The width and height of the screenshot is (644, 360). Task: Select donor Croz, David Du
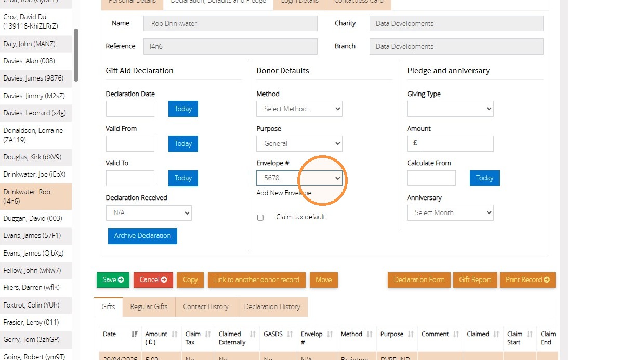point(36,21)
